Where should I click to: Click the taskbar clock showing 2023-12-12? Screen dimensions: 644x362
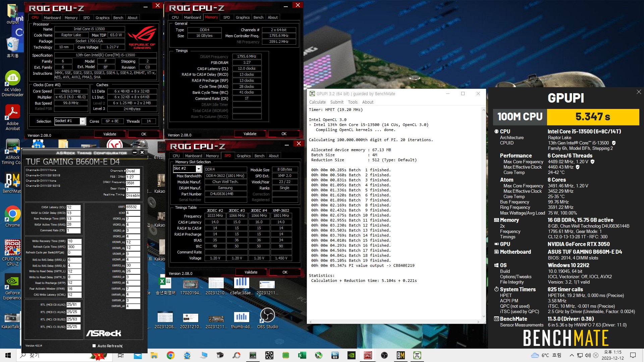tap(612, 355)
